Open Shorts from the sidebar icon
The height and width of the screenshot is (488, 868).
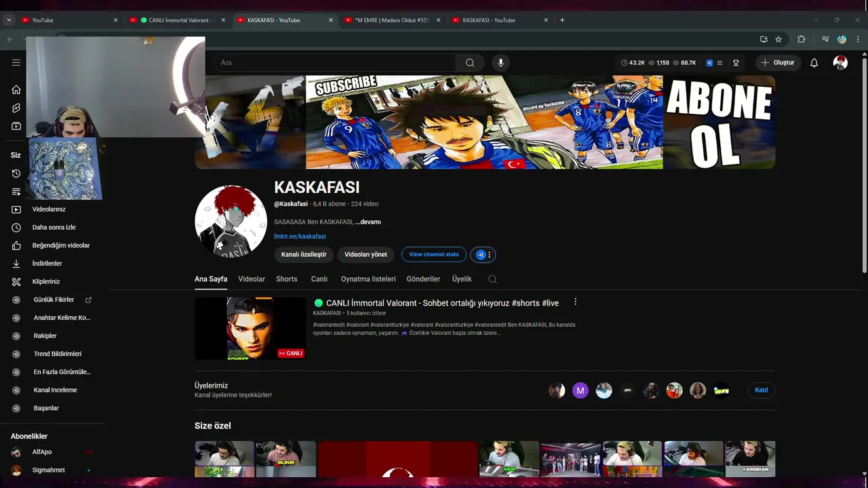click(x=16, y=108)
